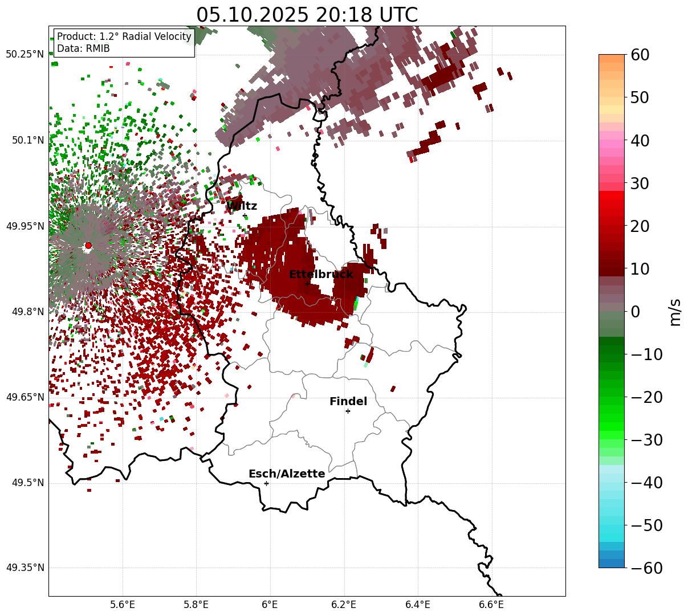The height and width of the screenshot is (616, 688).
Task: Click the title 05.10.2025 20:18 UTC
Action: (x=307, y=15)
